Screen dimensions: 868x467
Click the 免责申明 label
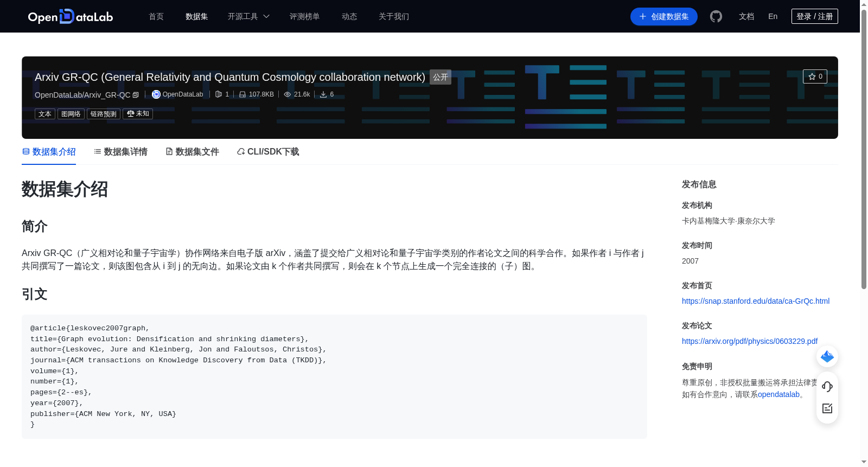pyautogui.click(x=697, y=367)
